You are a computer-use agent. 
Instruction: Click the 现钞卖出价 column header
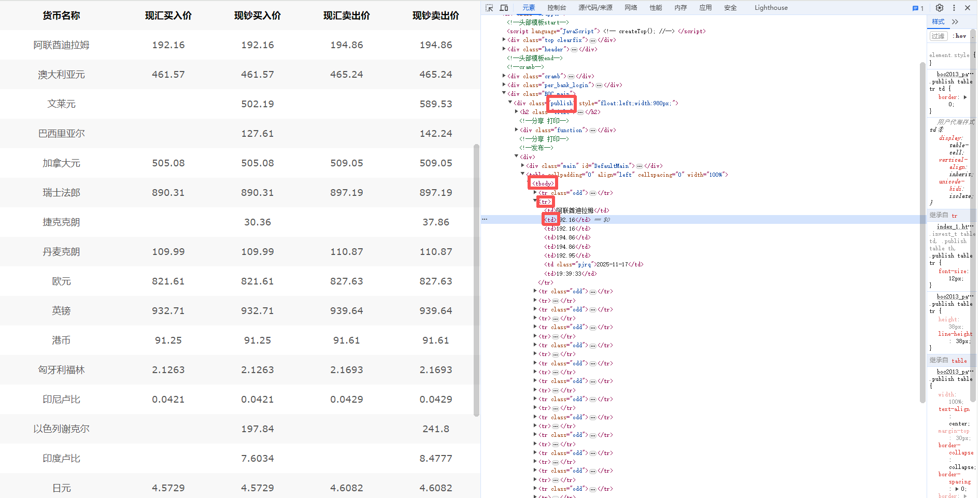[436, 16]
